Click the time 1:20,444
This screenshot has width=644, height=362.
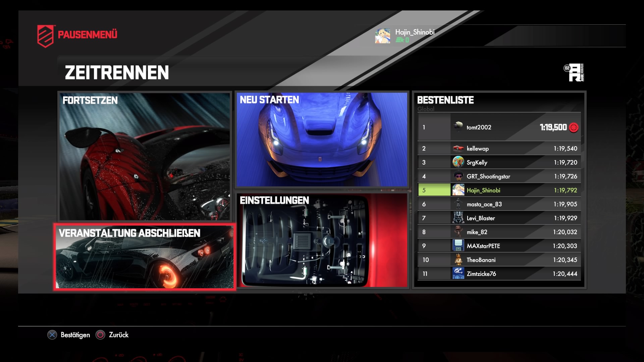[x=565, y=274]
